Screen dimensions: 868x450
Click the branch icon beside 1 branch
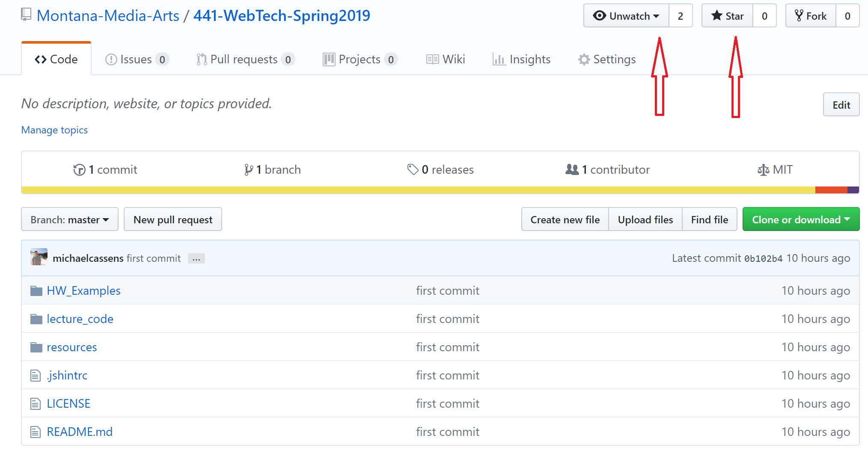coord(248,170)
